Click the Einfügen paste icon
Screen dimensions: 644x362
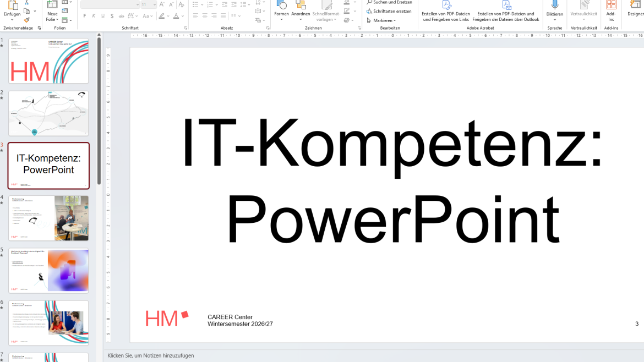12,5
